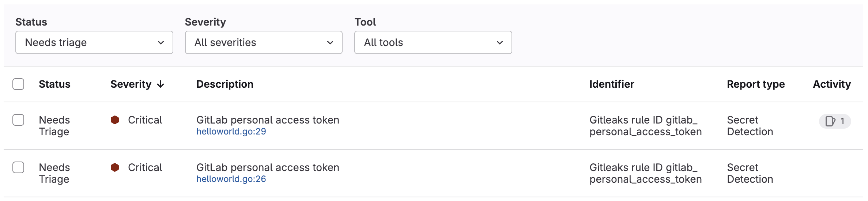868x201 pixels.
Task: Expand the All severities dropdown
Action: [x=263, y=42]
